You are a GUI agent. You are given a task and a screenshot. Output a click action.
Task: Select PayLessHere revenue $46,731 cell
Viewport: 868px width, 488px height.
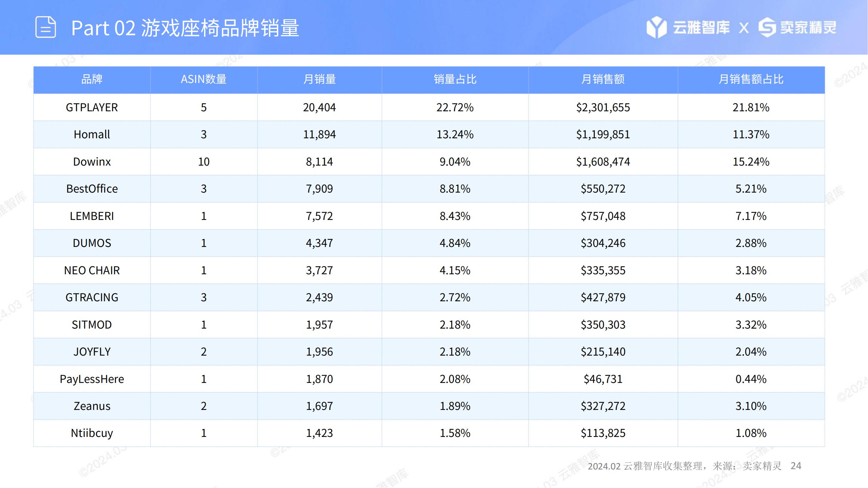click(x=602, y=379)
